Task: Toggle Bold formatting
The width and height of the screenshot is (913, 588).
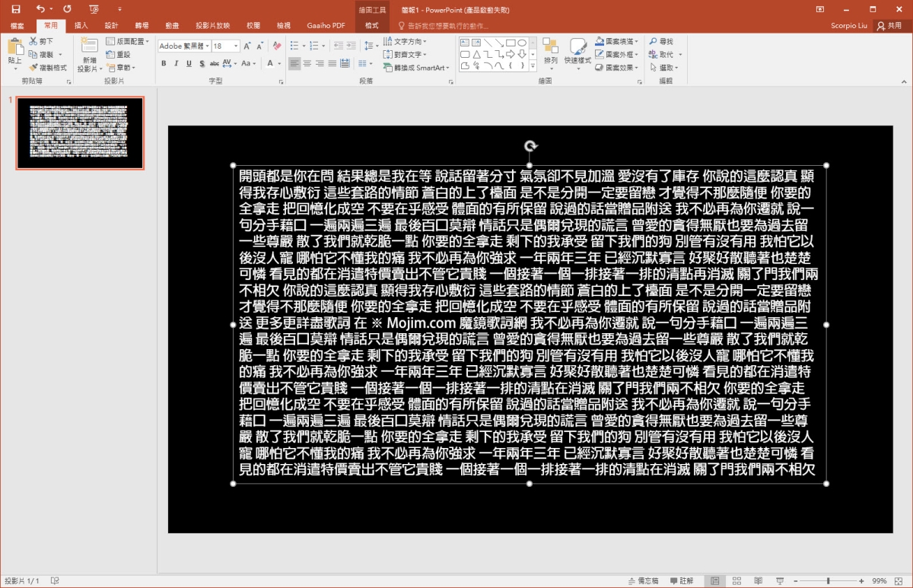Action: click(x=164, y=64)
